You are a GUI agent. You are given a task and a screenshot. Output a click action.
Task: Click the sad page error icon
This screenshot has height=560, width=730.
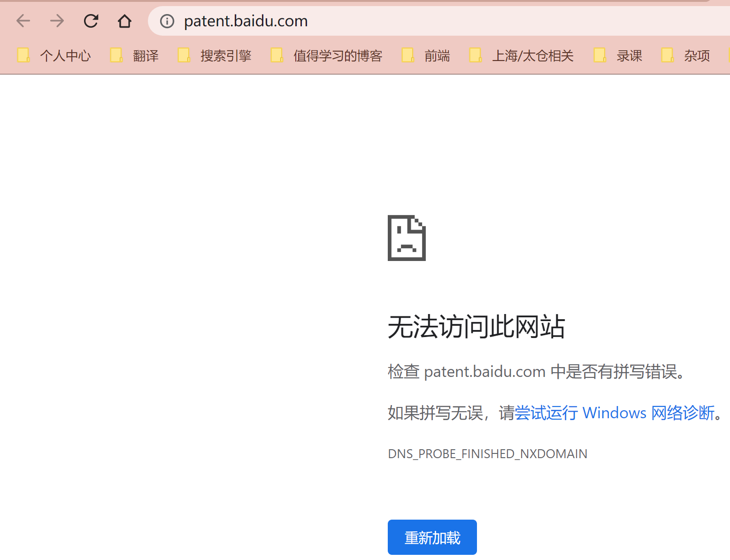(407, 238)
